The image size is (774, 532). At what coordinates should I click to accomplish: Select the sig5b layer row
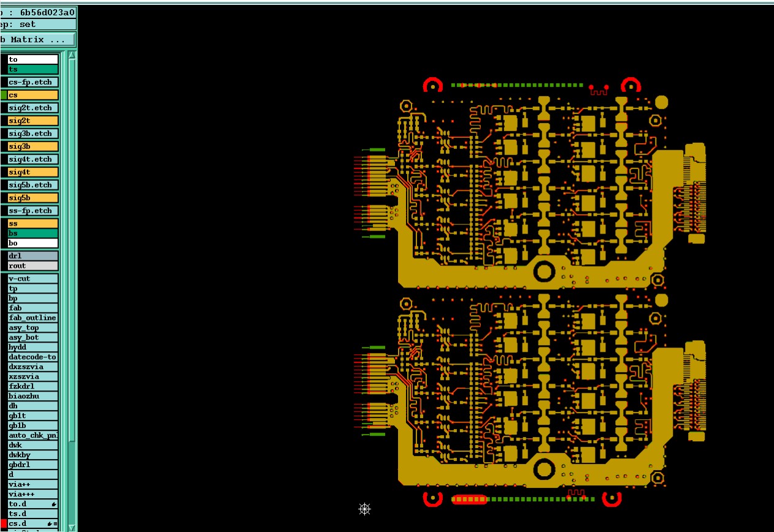[x=33, y=198]
